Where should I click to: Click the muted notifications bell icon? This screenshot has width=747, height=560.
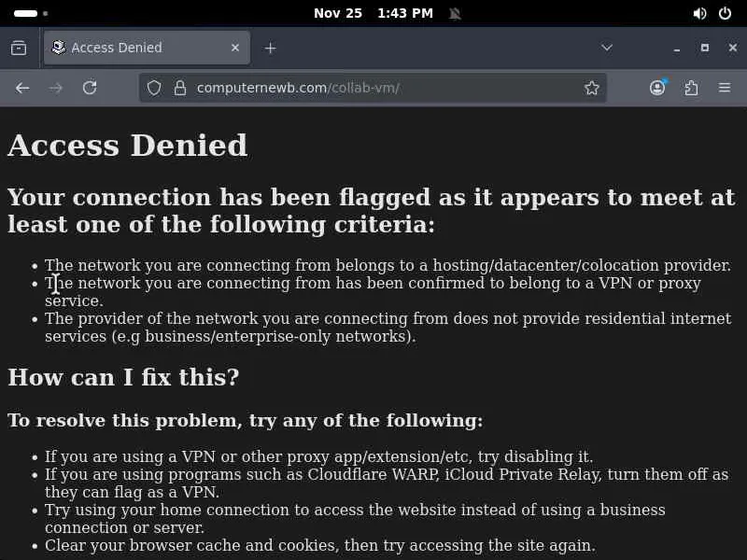455,13
